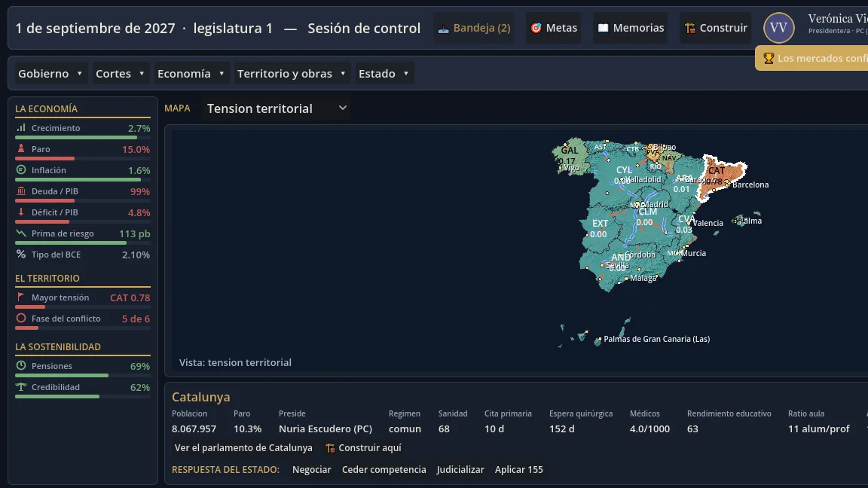The image size is (868, 488).
Task: Click the 8.067.957 population value
Action: pos(194,429)
